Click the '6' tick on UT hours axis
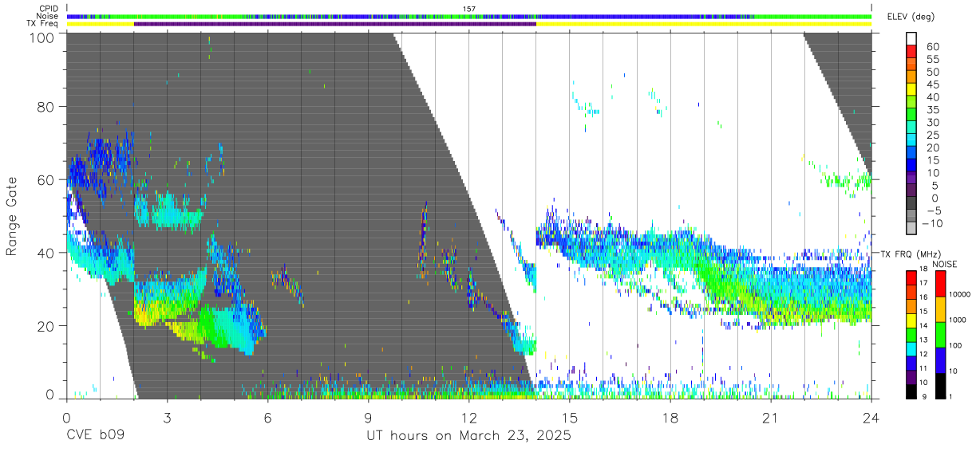Image resolution: width=980 pixels, height=452 pixels. click(267, 417)
